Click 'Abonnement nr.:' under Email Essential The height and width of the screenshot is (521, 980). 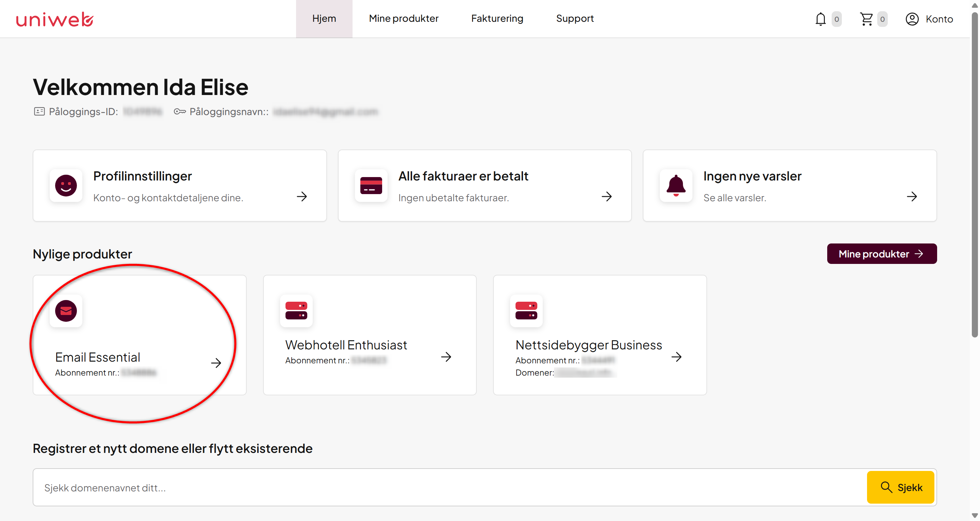[x=87, y=373]
